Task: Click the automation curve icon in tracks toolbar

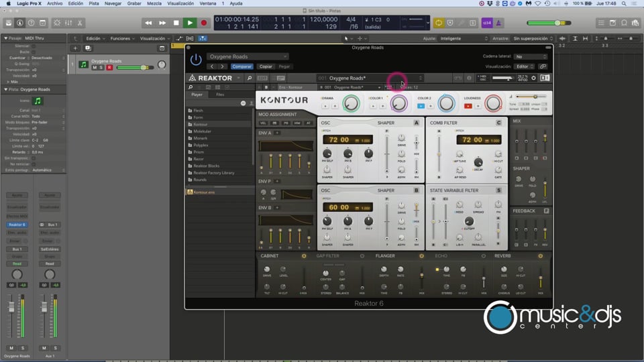Action: point(180,39)
